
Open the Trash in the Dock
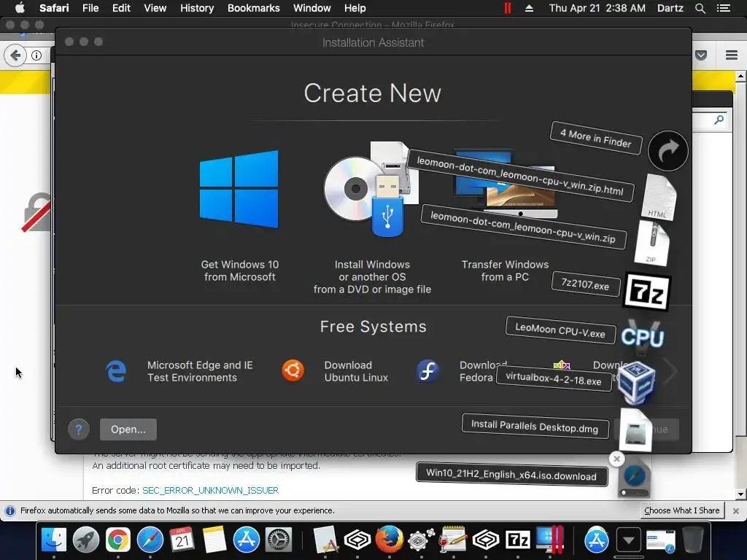(x=693, y=540)
